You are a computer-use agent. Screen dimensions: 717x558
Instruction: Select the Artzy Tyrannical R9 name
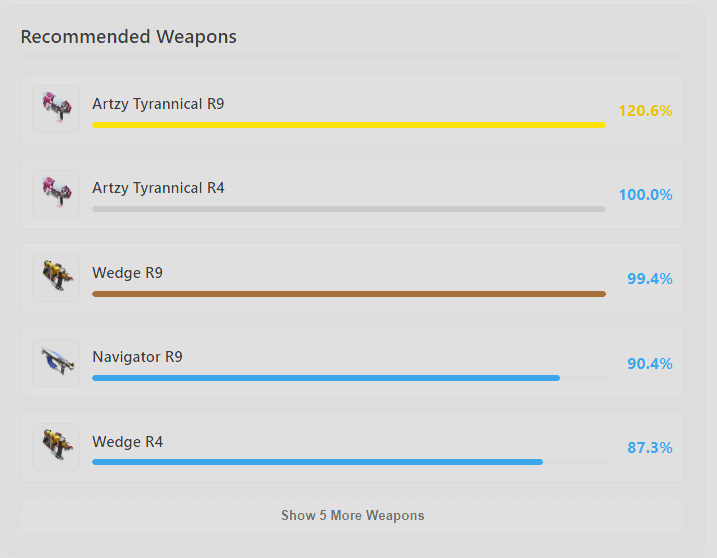158,103
